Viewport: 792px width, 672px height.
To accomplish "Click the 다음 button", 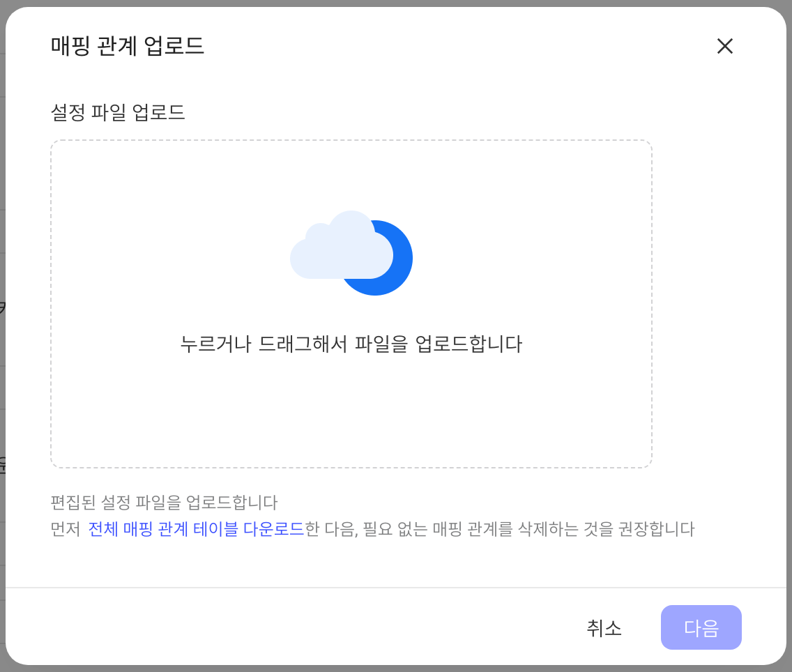I will pyautogui.click(x=701, y=627).
